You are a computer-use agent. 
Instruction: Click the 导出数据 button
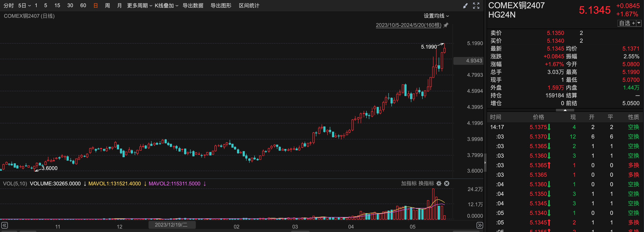click(x=193, y=5)
